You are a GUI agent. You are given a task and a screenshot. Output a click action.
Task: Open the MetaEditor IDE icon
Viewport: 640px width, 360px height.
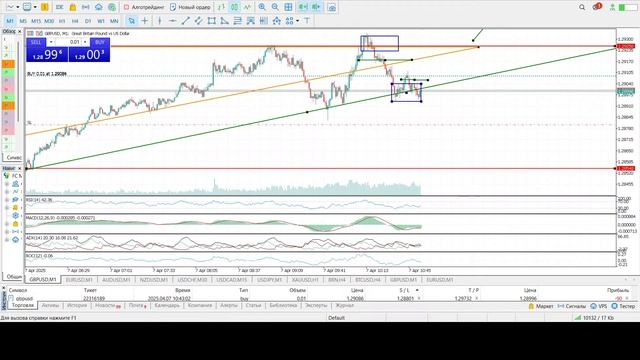[x=59, y=7]
